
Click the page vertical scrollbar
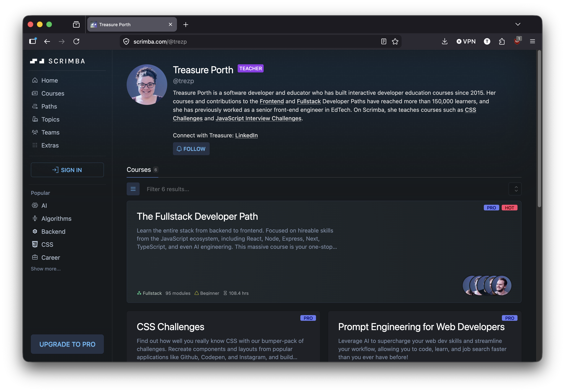[x=539, y=129]
